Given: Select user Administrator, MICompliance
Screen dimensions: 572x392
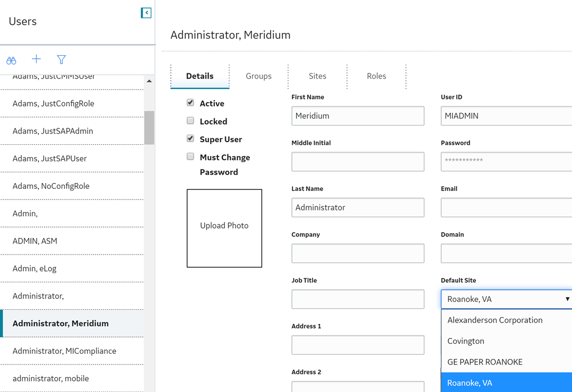Looking at the screenshot, I should [72, 351].
